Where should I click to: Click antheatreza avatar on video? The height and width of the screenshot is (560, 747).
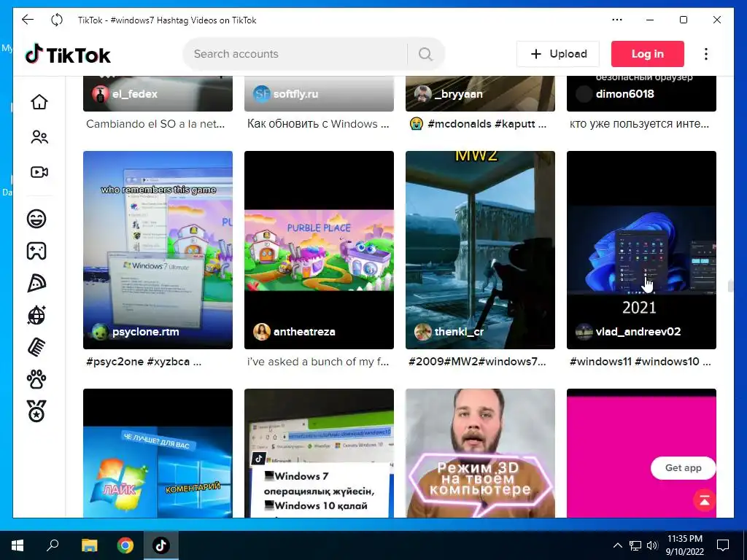[x=262, y=332]
